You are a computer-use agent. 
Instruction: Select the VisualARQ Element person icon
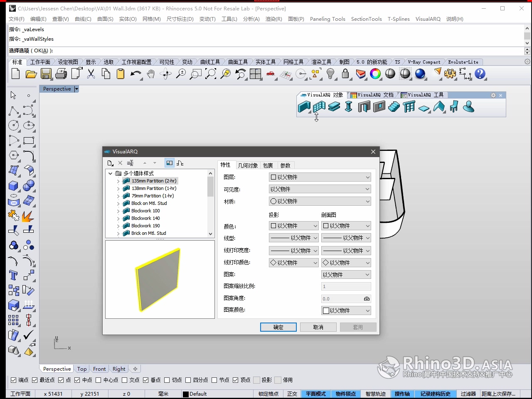click(x=469, y=107)
